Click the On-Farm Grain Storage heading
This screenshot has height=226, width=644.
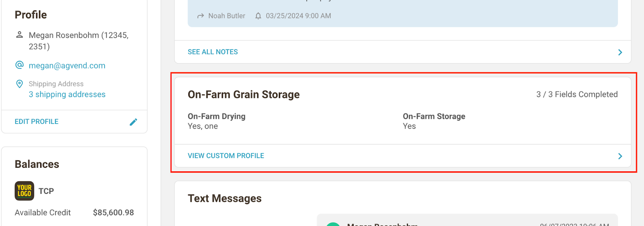tap(244, 95)
